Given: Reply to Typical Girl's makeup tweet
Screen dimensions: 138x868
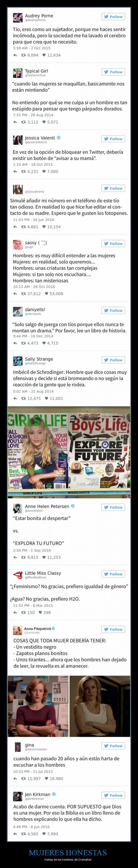Looking at the screenshot, I should pos(15,122).
